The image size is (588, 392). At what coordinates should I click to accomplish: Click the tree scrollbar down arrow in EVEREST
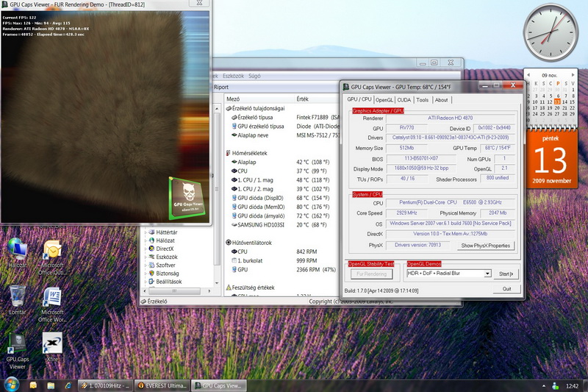(217, 283)
